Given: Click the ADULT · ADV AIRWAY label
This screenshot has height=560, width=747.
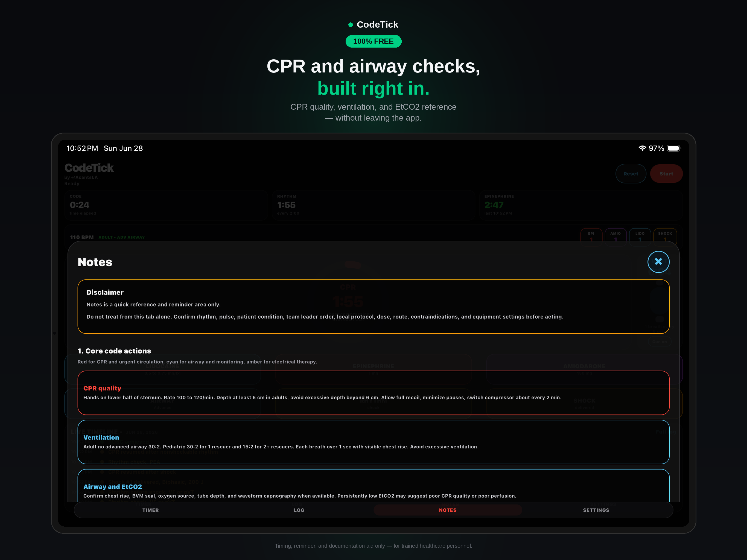Looking at the screenshot, I should pos(122,237).
